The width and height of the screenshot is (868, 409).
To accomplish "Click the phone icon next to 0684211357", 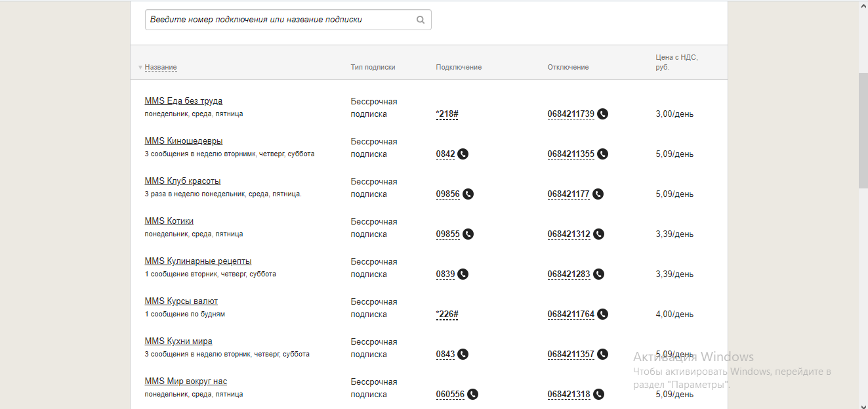I will (x=603, y=355).
